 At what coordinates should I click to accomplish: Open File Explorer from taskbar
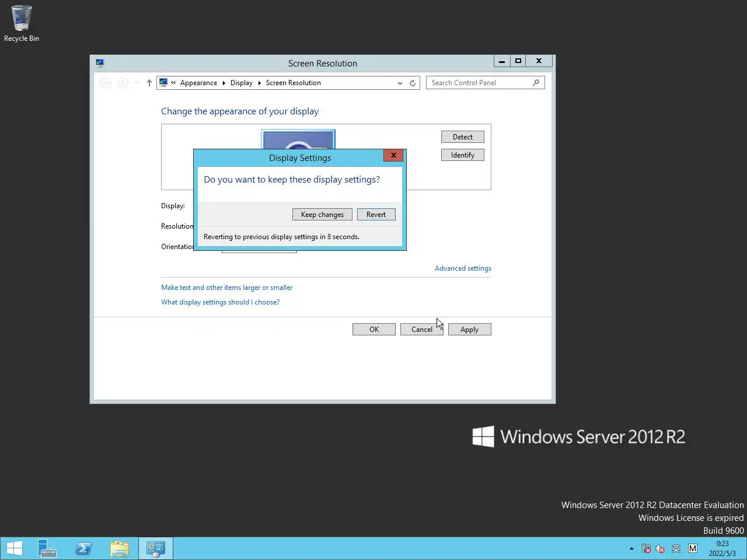coord(120,548)
